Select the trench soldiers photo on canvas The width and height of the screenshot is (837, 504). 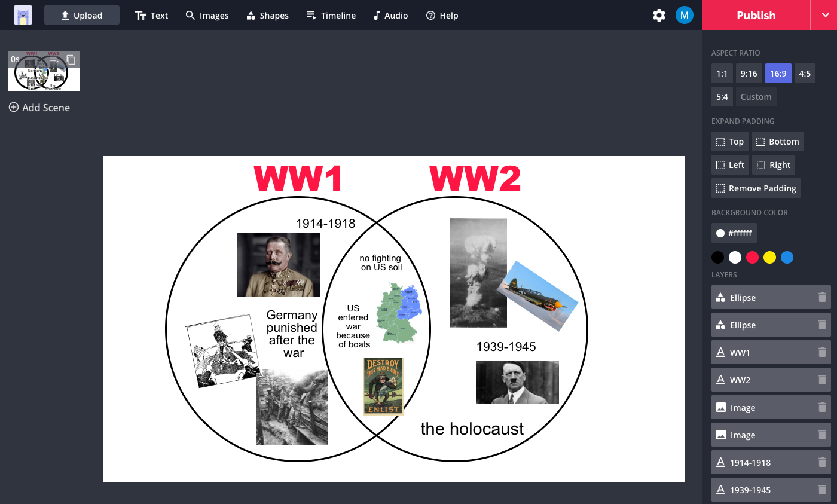pos(292,407)
